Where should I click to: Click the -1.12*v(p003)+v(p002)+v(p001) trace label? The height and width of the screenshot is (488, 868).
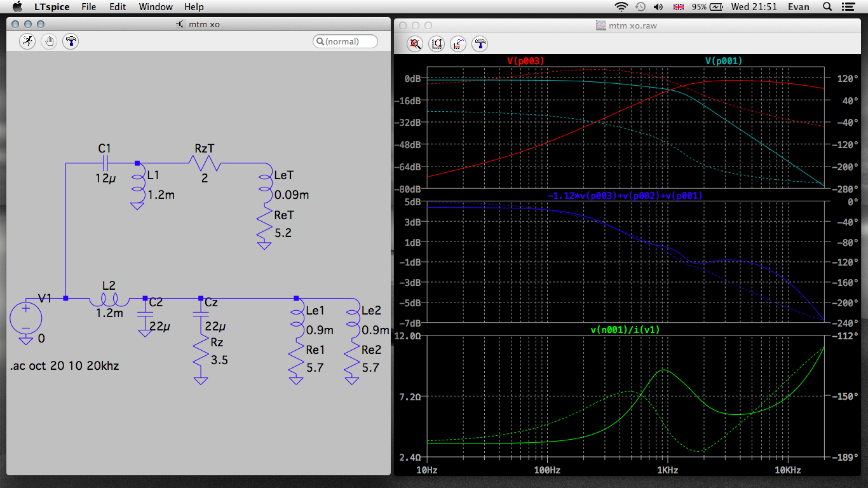(625, 196)
